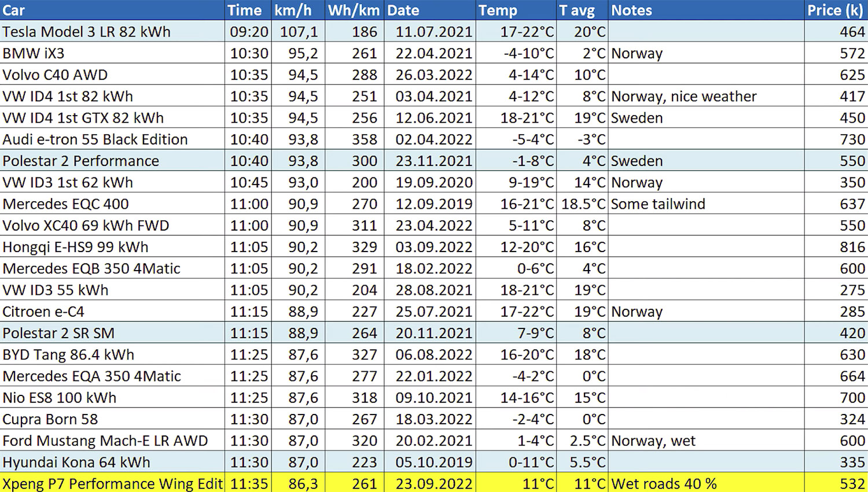Select the 'Hongqi E-HS9 99 kWh' cell

pyautogui.click(x=112, y=246)
